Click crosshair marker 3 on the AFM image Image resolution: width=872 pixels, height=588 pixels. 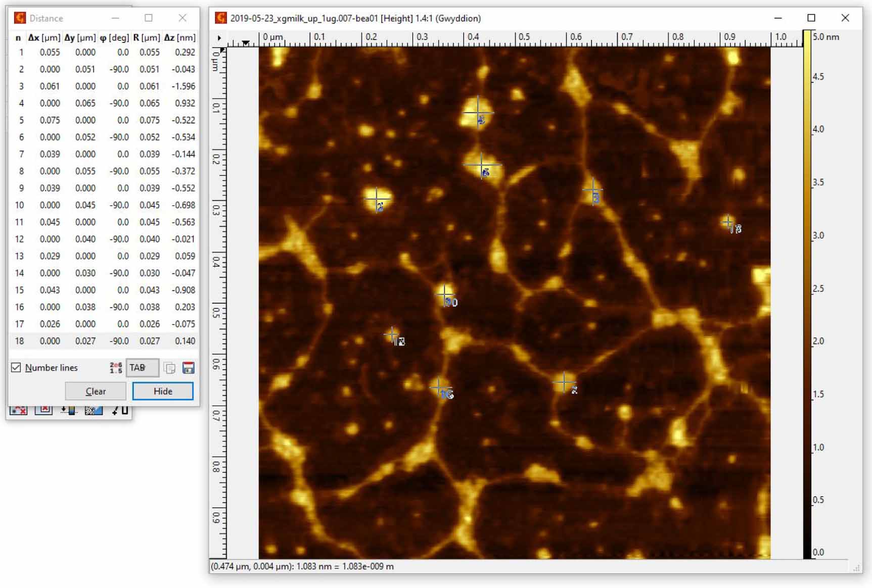(592, 188)
